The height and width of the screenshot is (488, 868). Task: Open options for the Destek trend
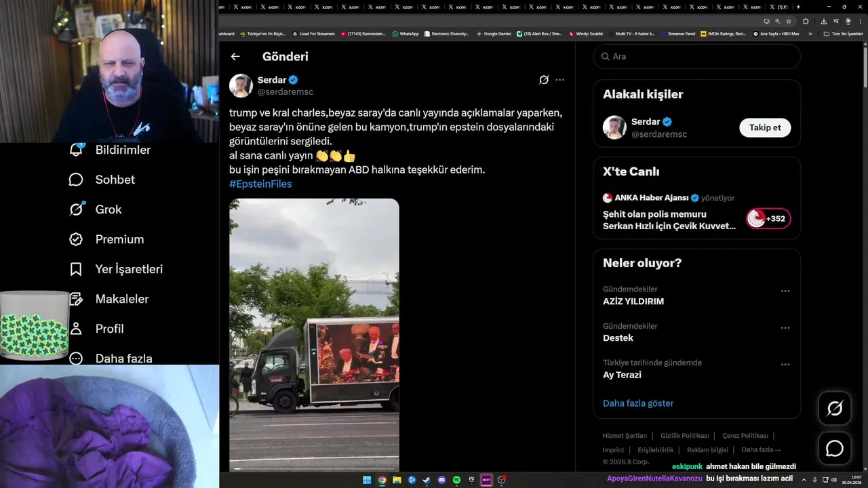[785, 327]
